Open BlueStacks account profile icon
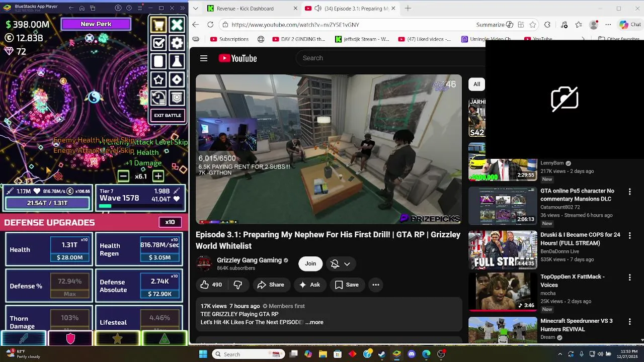644x362 pixels. pyautogui.click(x=118, y=8)
